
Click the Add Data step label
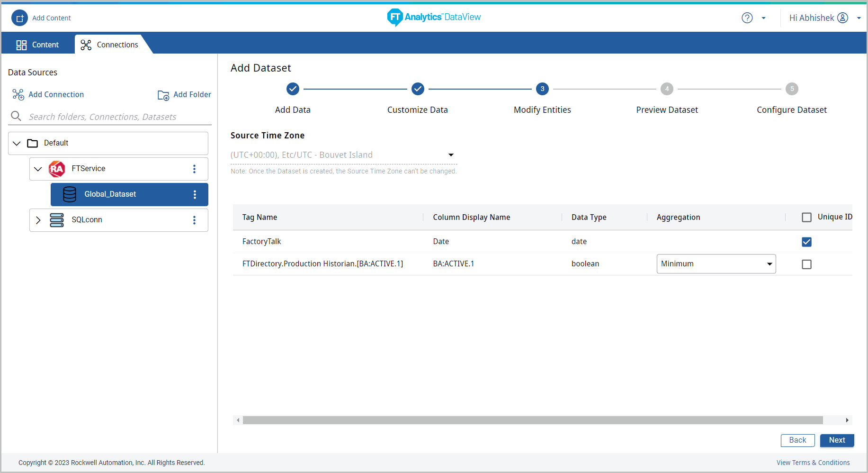(x=293, y=110)
